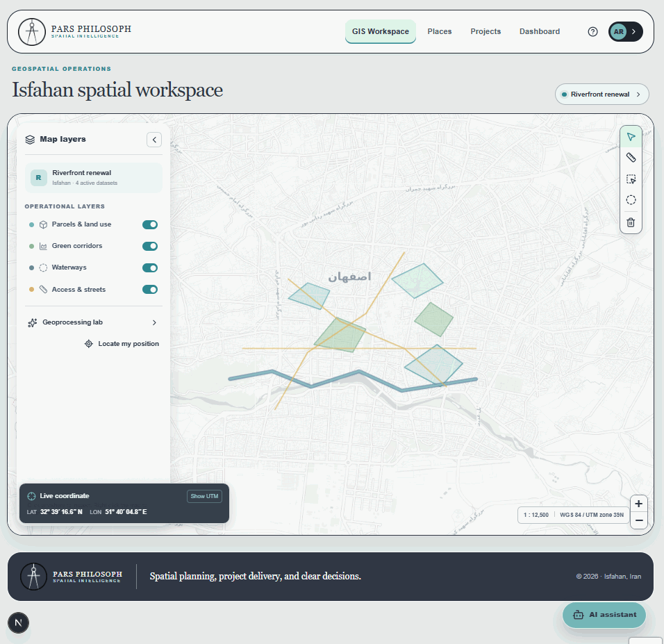
Task: Open the help question mark icon
Action: pos(593,32)
